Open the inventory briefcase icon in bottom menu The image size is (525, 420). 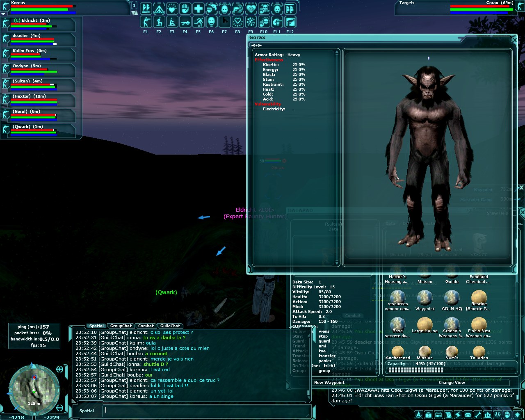[428, 415]
